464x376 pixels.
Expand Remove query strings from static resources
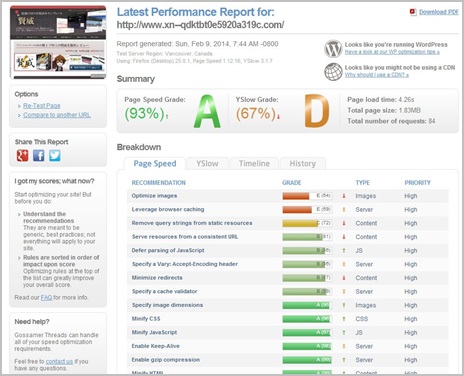(192, 223)
